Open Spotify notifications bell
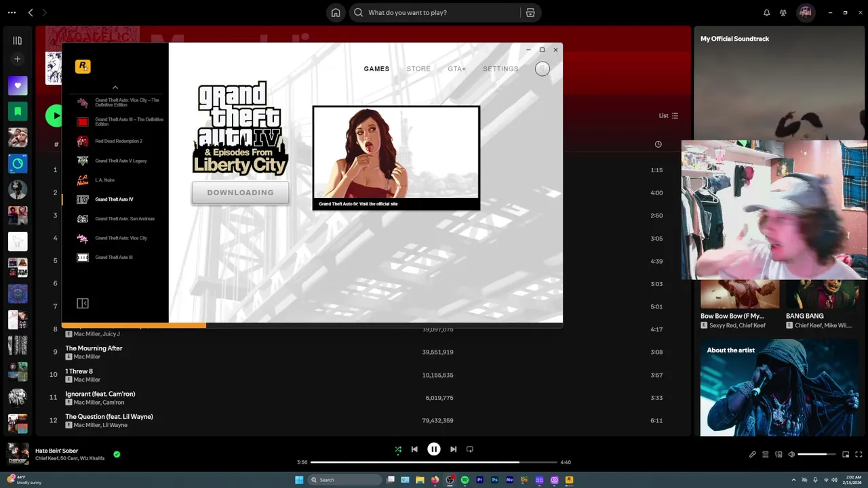 [767, 12]
